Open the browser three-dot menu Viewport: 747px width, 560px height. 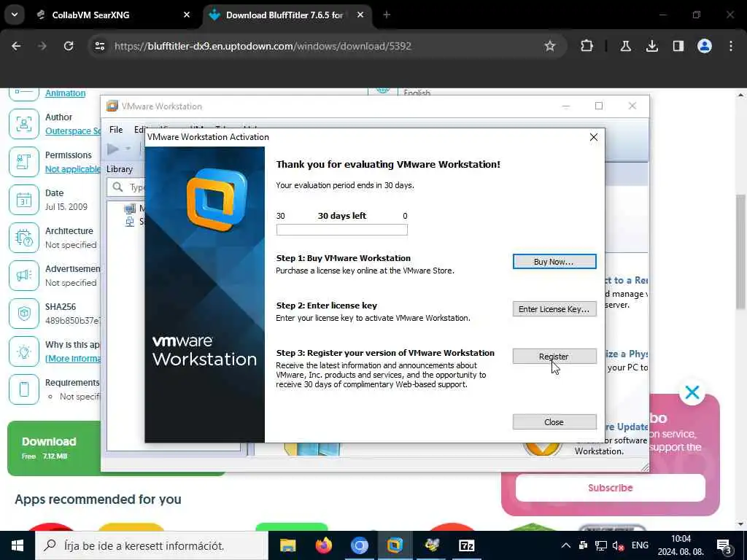point(731,46)
